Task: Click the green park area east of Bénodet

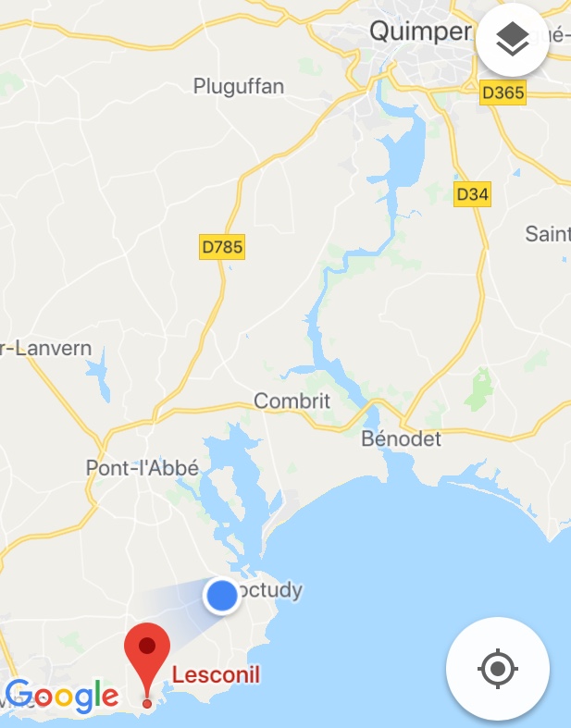Action: click(479, 389)
